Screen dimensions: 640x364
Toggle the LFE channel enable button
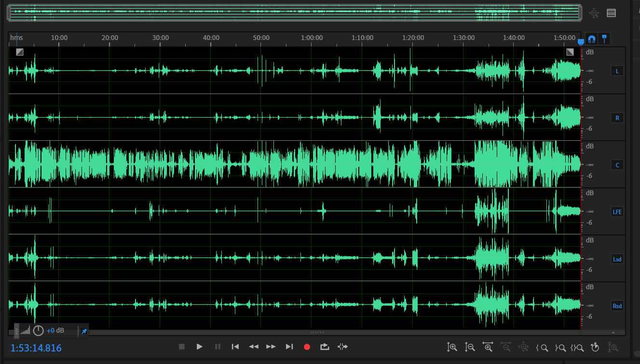coord(617,212)
